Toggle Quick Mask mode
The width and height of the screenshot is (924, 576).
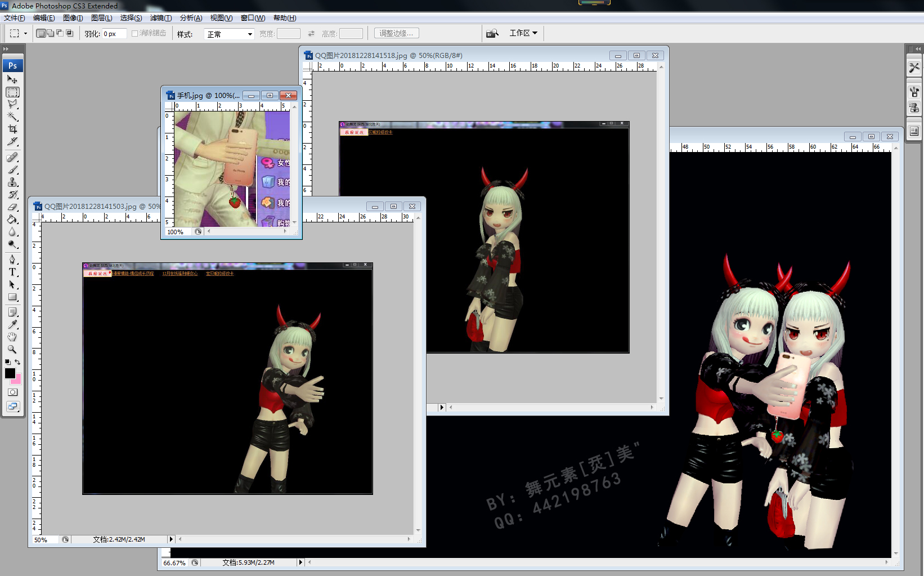pos(12,392)
